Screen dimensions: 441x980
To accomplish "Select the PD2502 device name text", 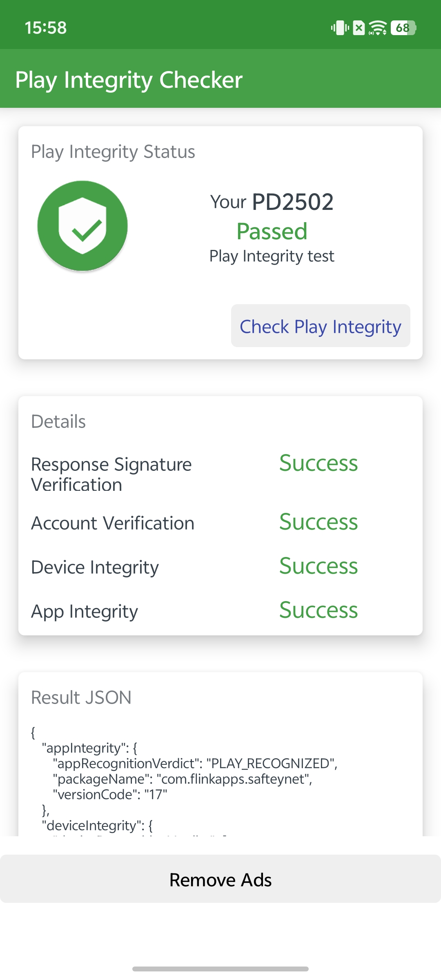I will coord(292,202).
